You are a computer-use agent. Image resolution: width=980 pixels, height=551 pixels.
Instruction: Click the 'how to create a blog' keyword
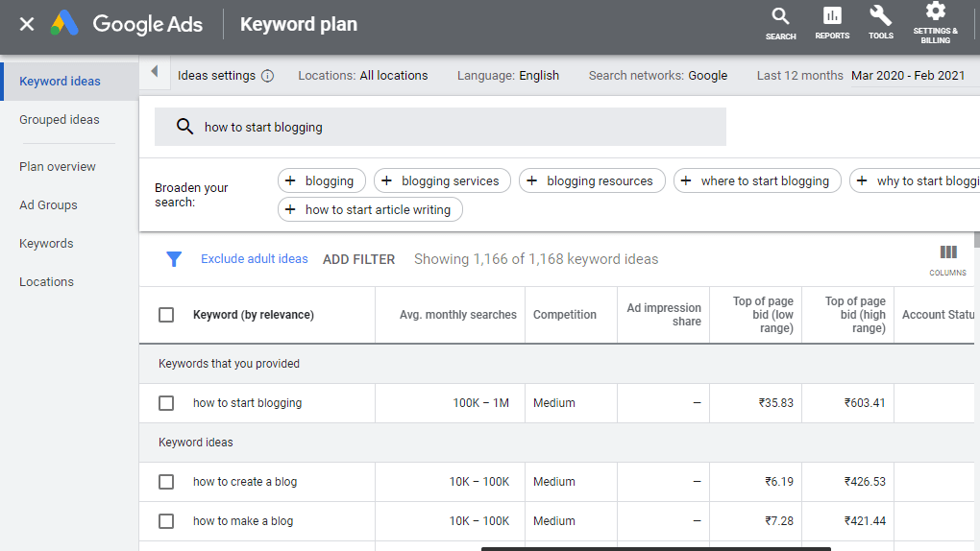click(245, 482)
